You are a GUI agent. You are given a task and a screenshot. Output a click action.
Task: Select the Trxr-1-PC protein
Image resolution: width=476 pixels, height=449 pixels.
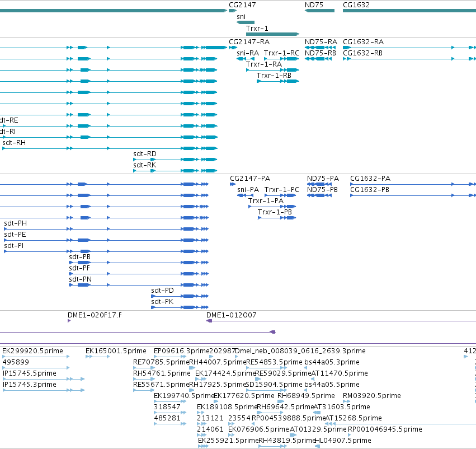(x=280, y=195)
